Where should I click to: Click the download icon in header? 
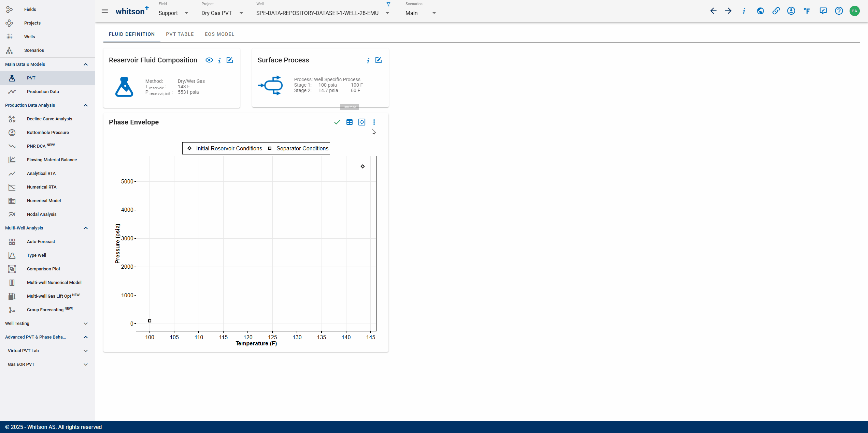791,11
